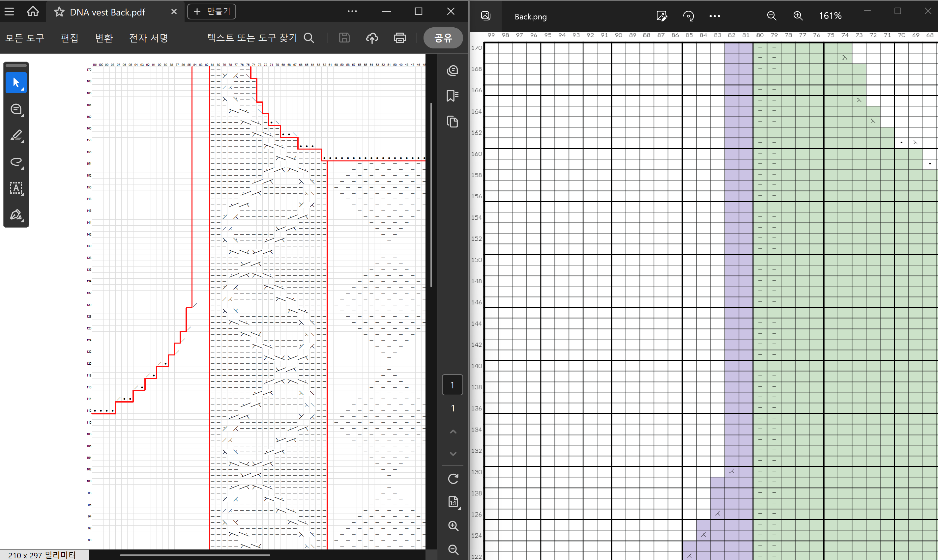Star the DNA vest Back.pdf tab
This screenshot has width=938, height=560.
(59, 12)
